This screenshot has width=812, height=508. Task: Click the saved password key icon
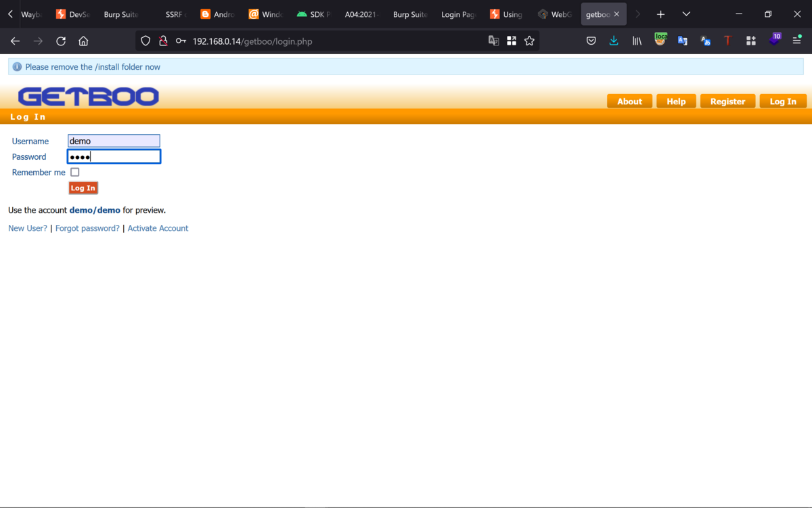click(181, 41)
